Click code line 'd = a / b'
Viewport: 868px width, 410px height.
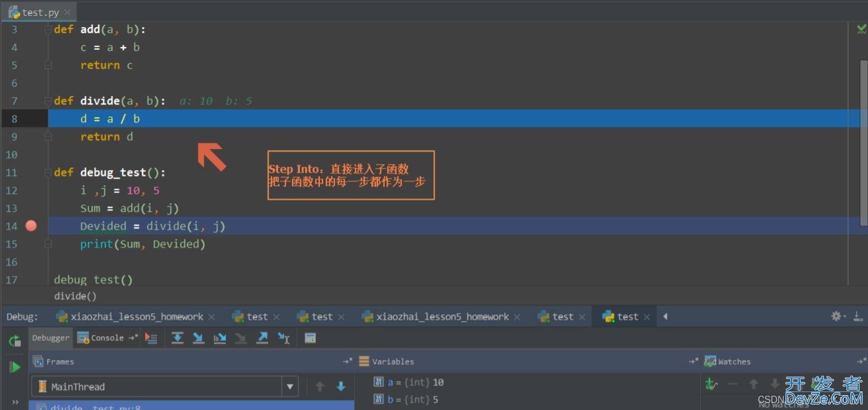click(110, 119)
